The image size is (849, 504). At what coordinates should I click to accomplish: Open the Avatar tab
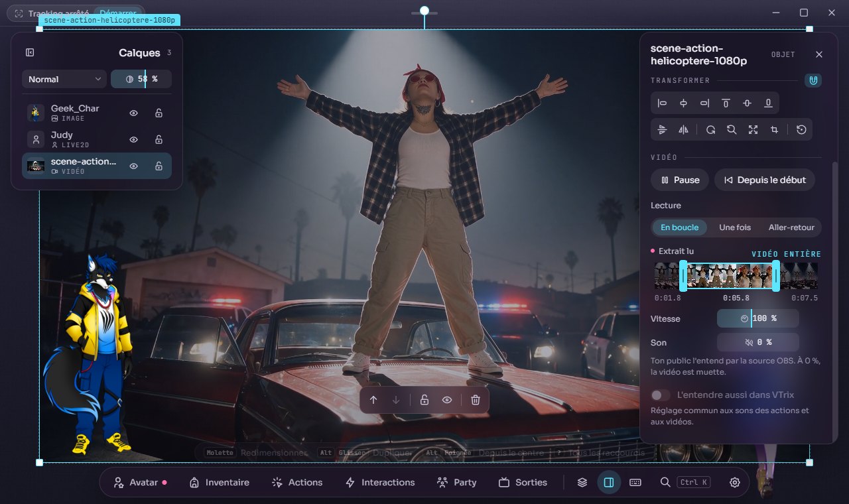tap(139, 482)
